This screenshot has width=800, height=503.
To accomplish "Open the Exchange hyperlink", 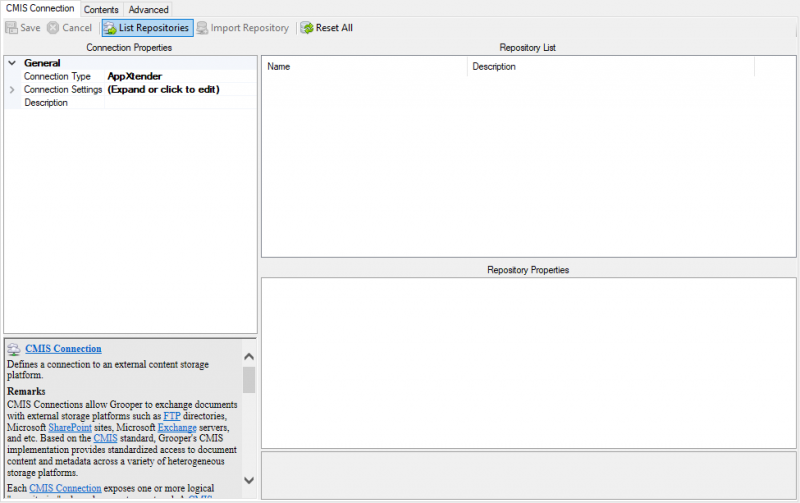I will (x=177, y=427).
